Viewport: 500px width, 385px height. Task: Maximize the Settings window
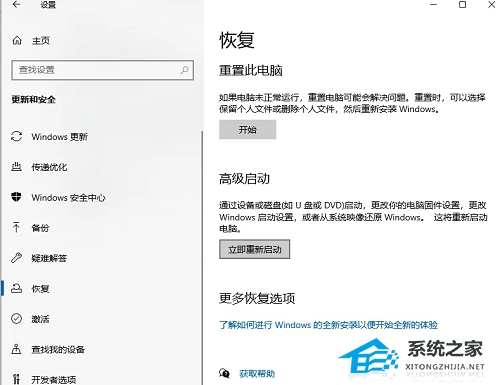(462, 5)
